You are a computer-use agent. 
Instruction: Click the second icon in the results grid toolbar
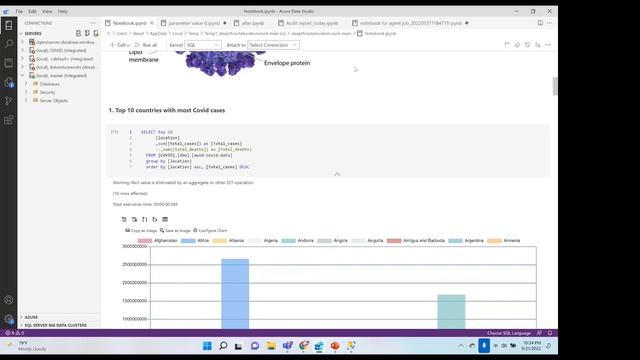(x=134, y=220)
